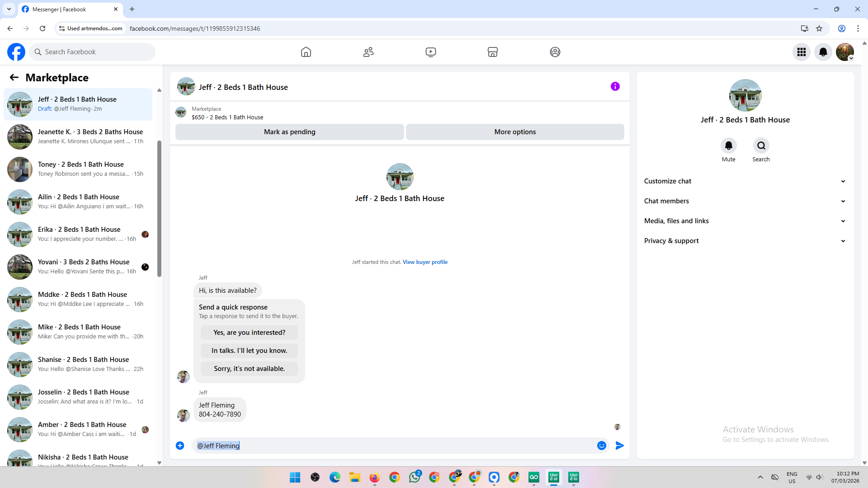Viewport: 868px width, 488px height.
Task: Open the Marketplace store icon in top navigation
Action: click(x=493, y=52)
